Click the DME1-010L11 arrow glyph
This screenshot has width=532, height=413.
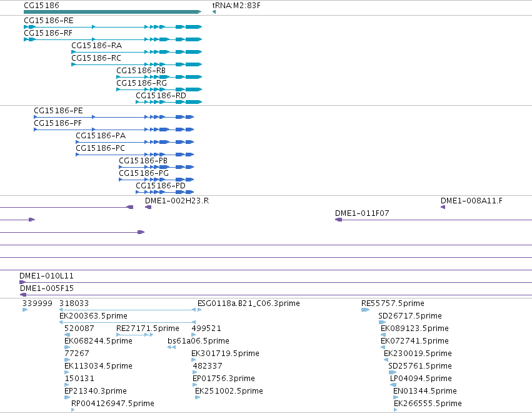[23, 282]
